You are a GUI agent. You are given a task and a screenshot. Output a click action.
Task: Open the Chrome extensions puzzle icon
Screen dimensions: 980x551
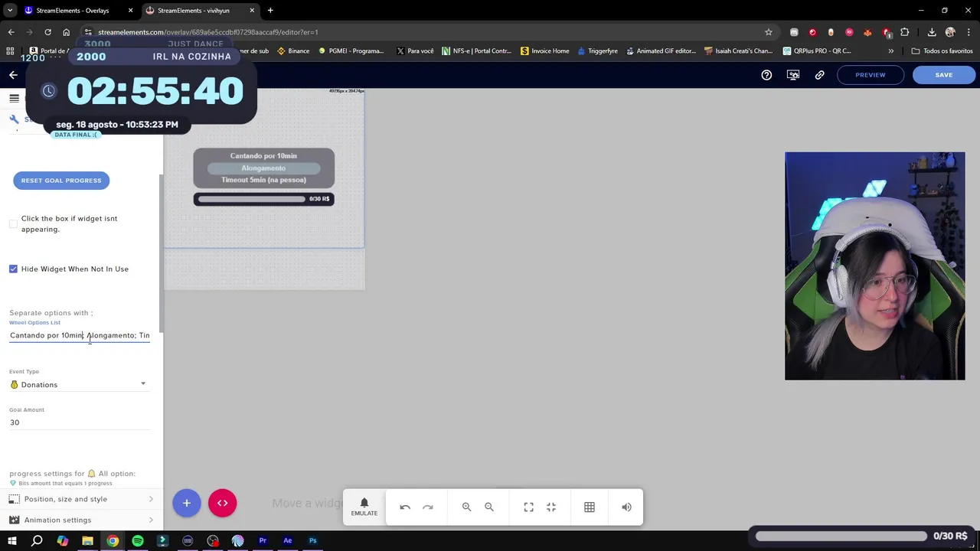point(905,32)
